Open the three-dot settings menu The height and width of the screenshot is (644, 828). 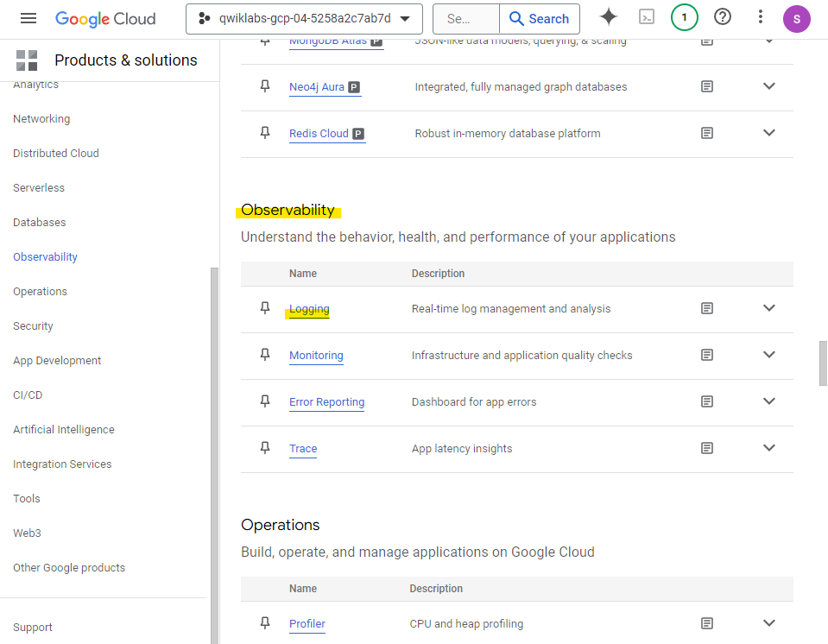[760, 17]
